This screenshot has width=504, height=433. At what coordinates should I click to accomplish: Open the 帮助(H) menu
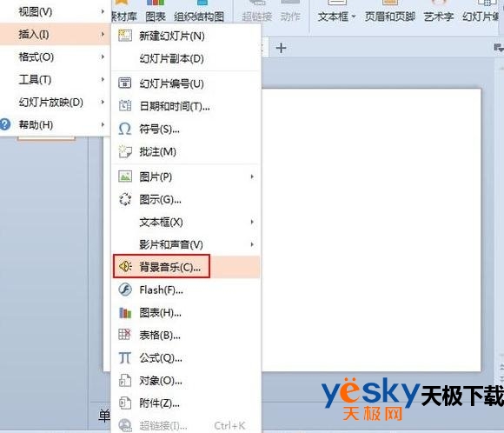click(55, 124)
